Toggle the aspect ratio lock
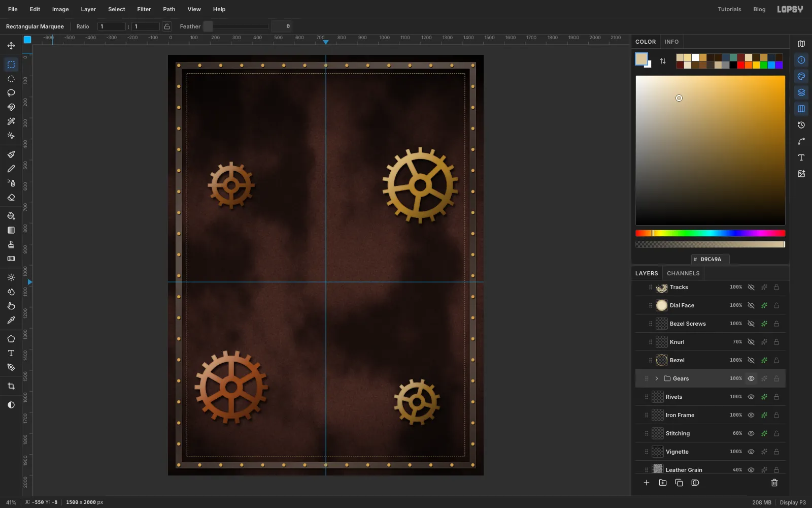 pos(167,26)
